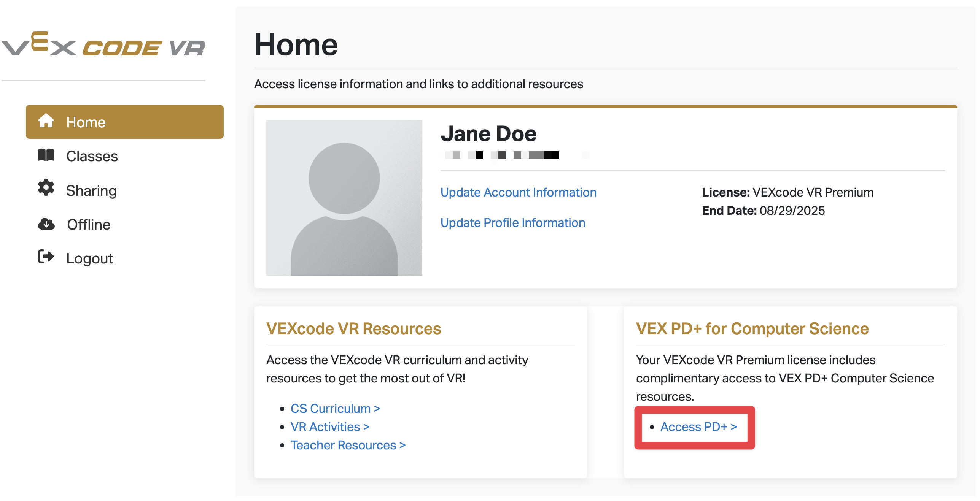980x501 pixels.
Task: Open the Teacher Resources link
Action: click(x=348, y=445)
